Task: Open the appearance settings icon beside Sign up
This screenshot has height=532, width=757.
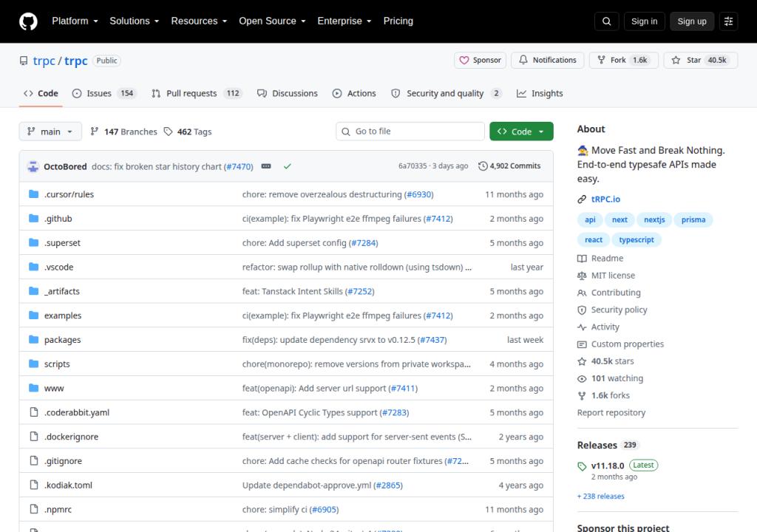Action: 728,21
